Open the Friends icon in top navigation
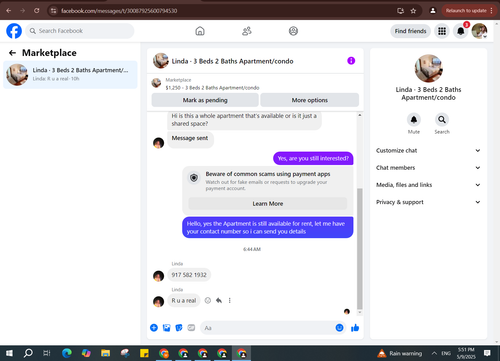The image size is (500, 361). click(x=247, y=31)
